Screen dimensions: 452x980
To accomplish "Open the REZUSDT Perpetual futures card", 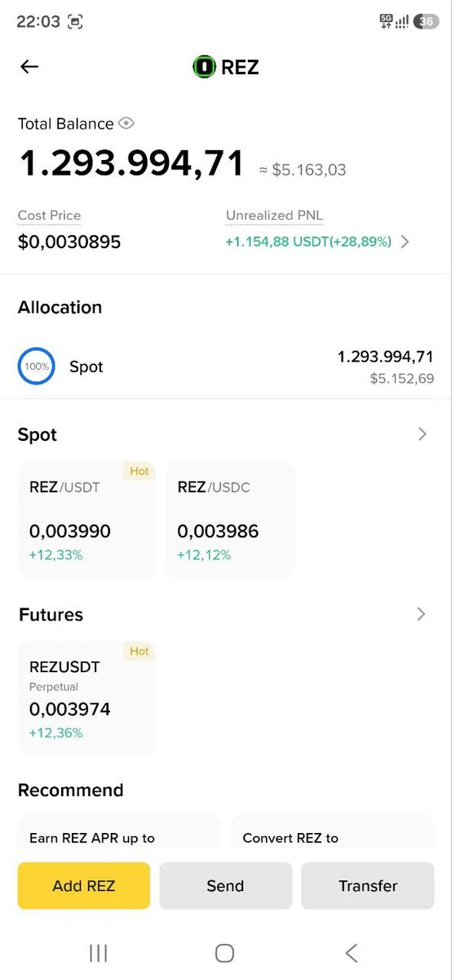I will click(86, 698).
